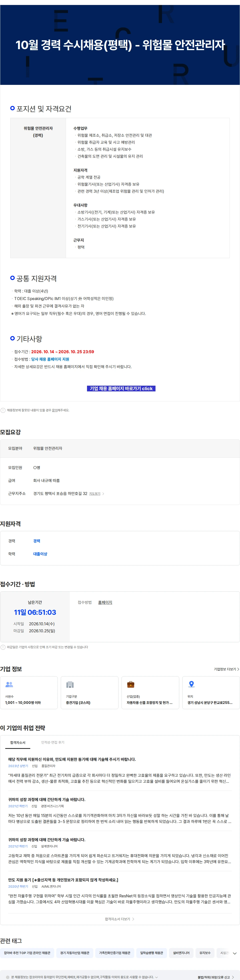This screenshot has height=980, width=240.
Task: Click the blue 경력 qualification value
Action: 36,541
